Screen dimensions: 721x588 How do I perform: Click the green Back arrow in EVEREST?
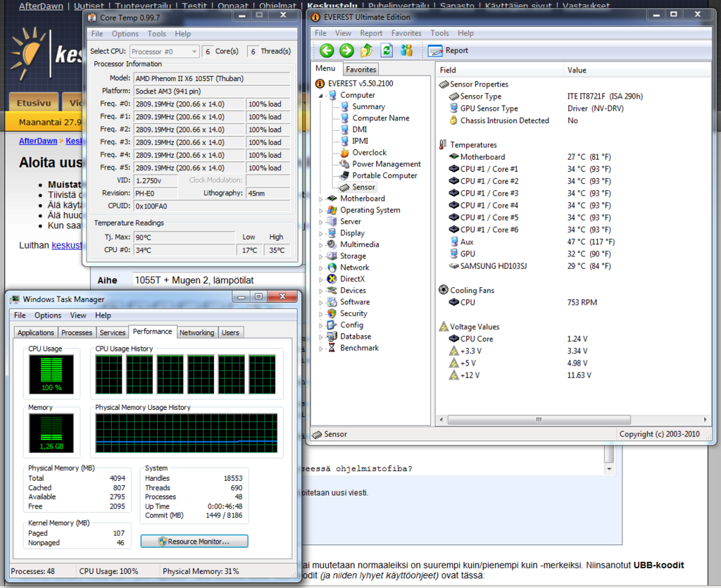pos(326,50)
